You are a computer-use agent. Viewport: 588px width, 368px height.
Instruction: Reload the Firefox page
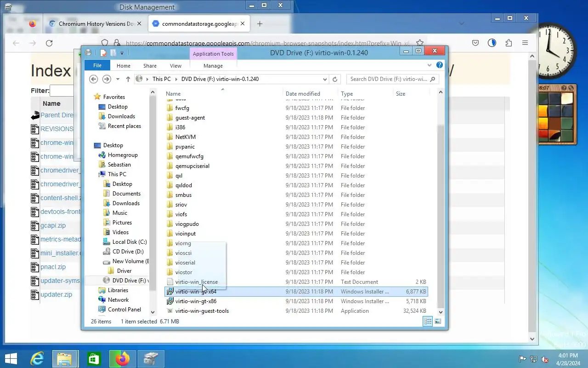[x=49, y=43]
